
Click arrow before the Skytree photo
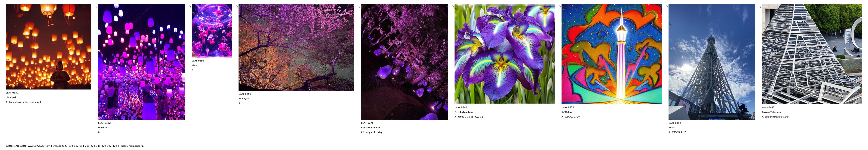(665, 7)
